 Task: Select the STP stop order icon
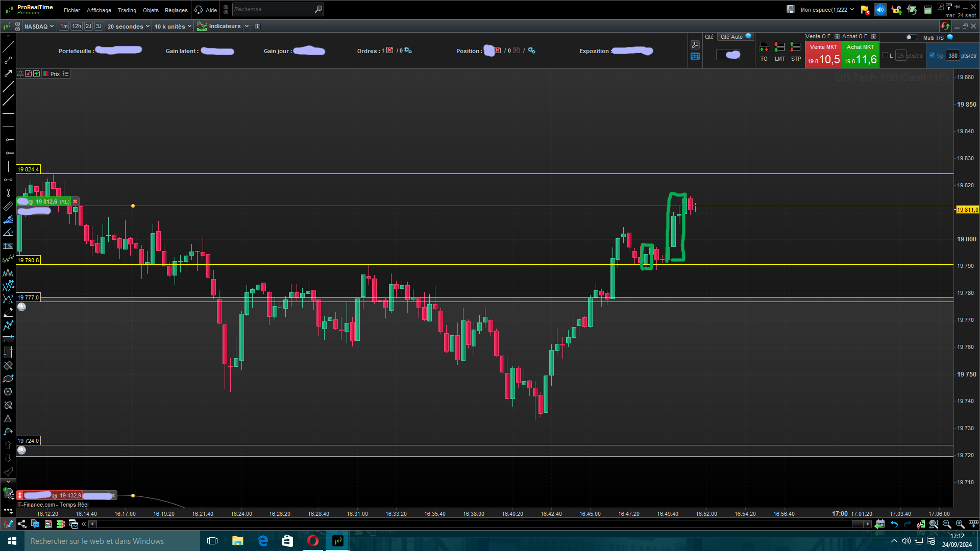click(x=795, y=48)
